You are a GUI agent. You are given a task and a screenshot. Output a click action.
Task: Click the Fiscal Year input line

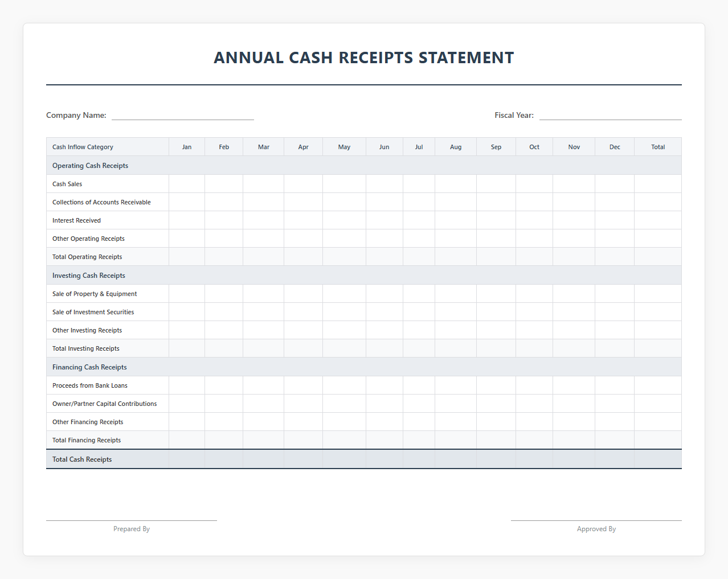pos(611,115)
